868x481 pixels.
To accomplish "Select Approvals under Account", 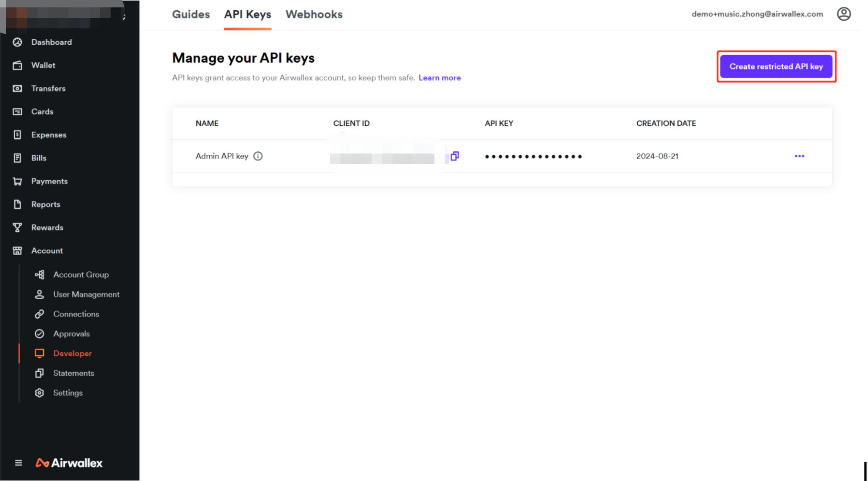I will 71,334.
